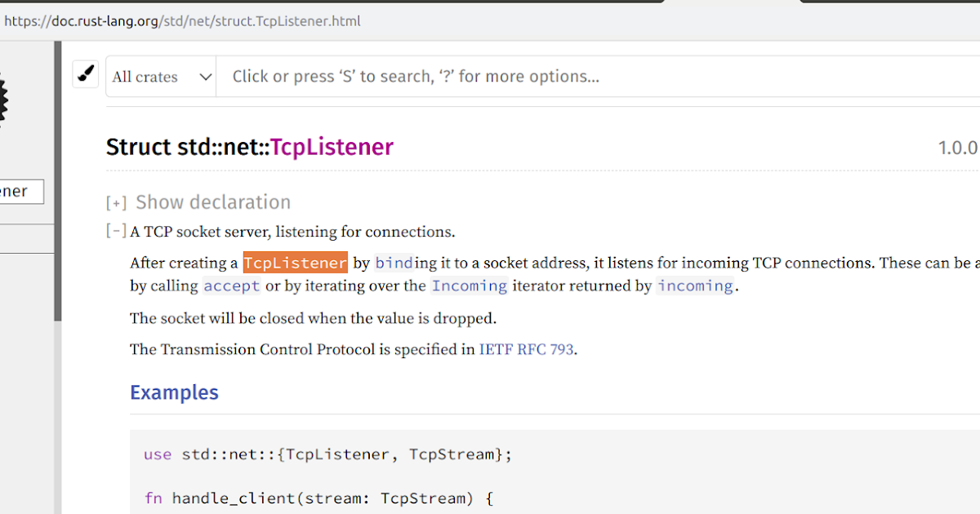Follow the IETF RFC 793 link
The image size is (980, 514).
click(526, 349)
